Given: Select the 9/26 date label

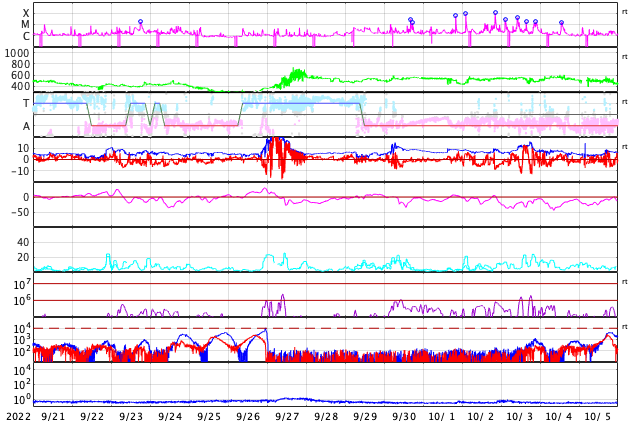Looking at the screenshot, I should [248, 417].
